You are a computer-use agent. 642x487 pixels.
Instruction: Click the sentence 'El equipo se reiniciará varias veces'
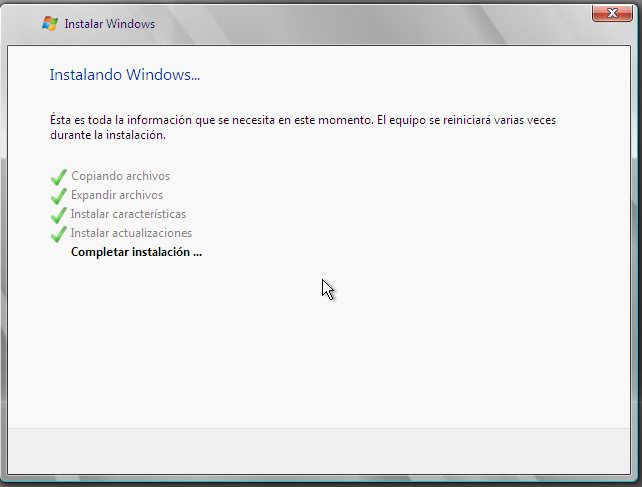coord(466,119)
